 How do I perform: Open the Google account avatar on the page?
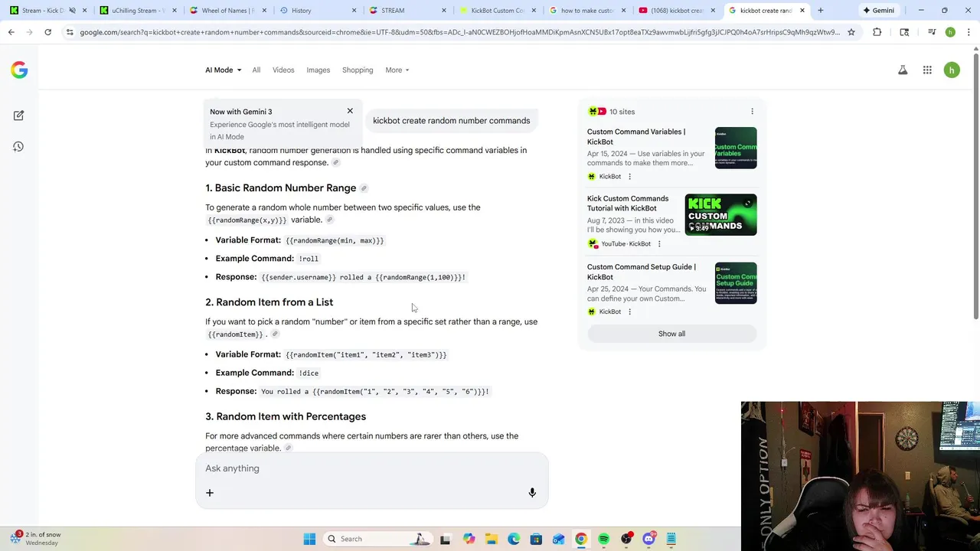(x=952, y=70)
